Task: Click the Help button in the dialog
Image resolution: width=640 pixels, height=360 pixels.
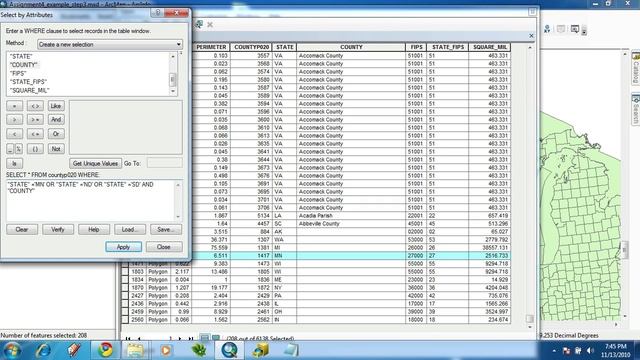Action: pyautogui.click(x=94, y=229)
